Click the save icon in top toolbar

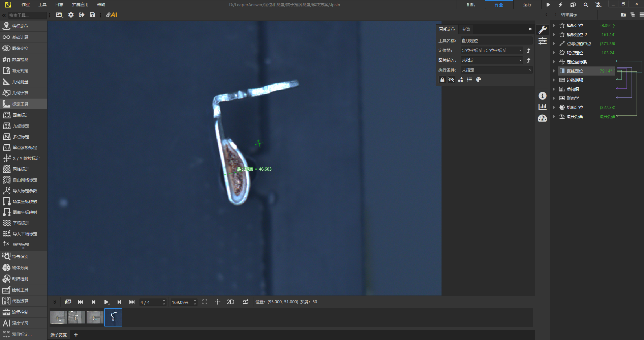click(92, 15)
